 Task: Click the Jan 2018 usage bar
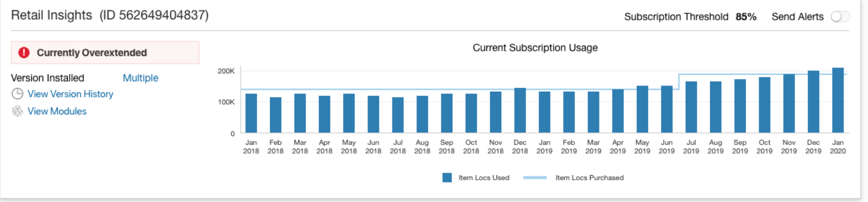pyautogui.click(x=251, y=113)
